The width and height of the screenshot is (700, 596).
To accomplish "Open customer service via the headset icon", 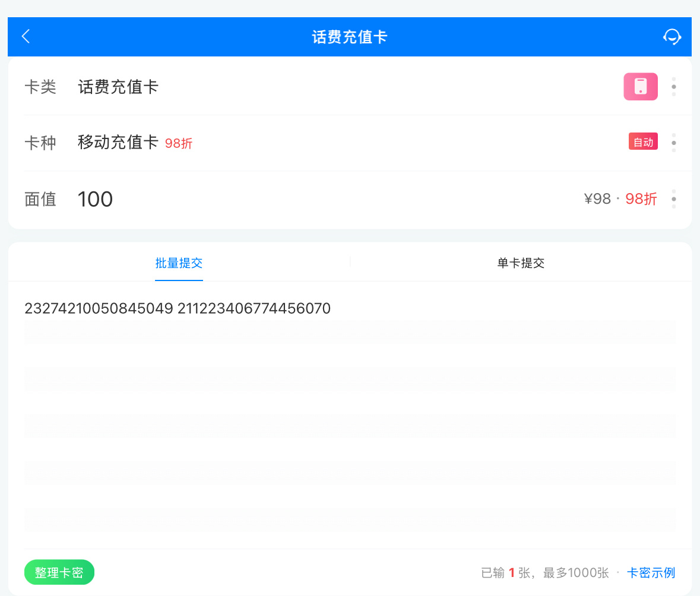I will pos(672,37).
